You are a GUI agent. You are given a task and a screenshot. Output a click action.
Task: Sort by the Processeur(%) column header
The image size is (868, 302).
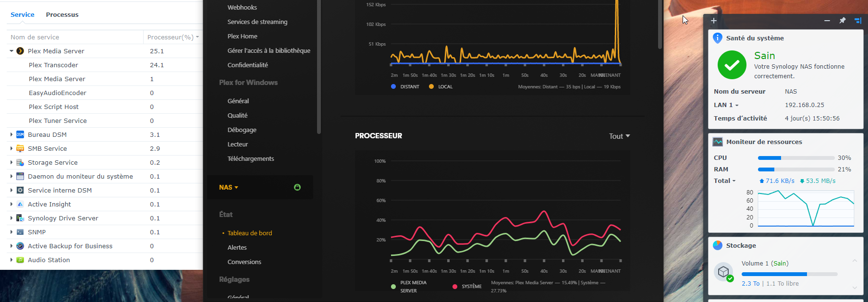171,37
